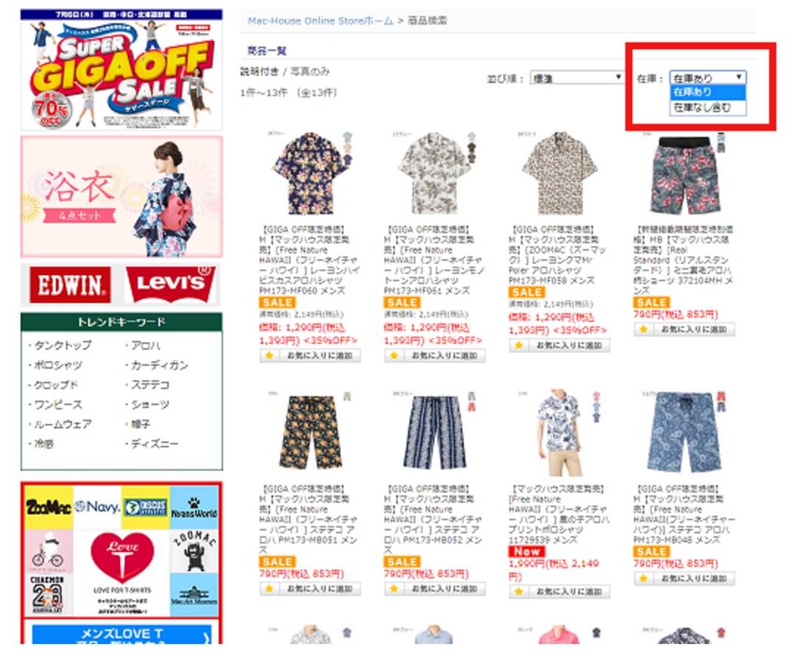Open the Super Giga Off Sale banner
Screen dimensions: 794x672
pos(121,69)
